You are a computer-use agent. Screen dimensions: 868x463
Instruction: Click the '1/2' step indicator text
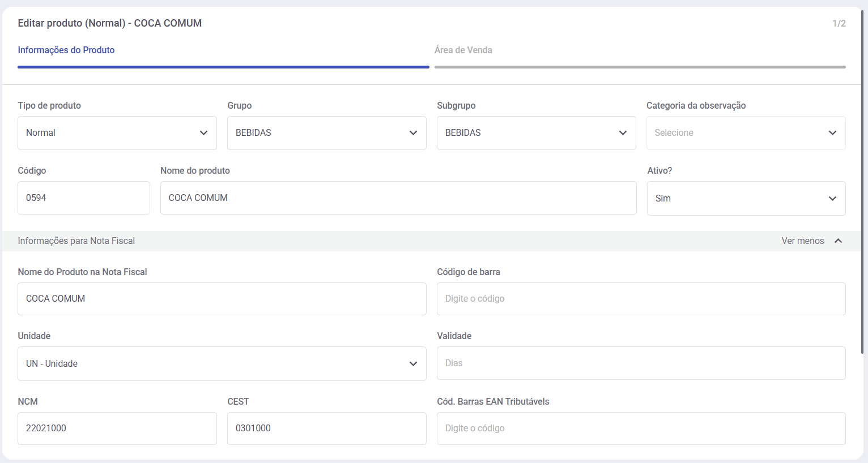[839, 23]
